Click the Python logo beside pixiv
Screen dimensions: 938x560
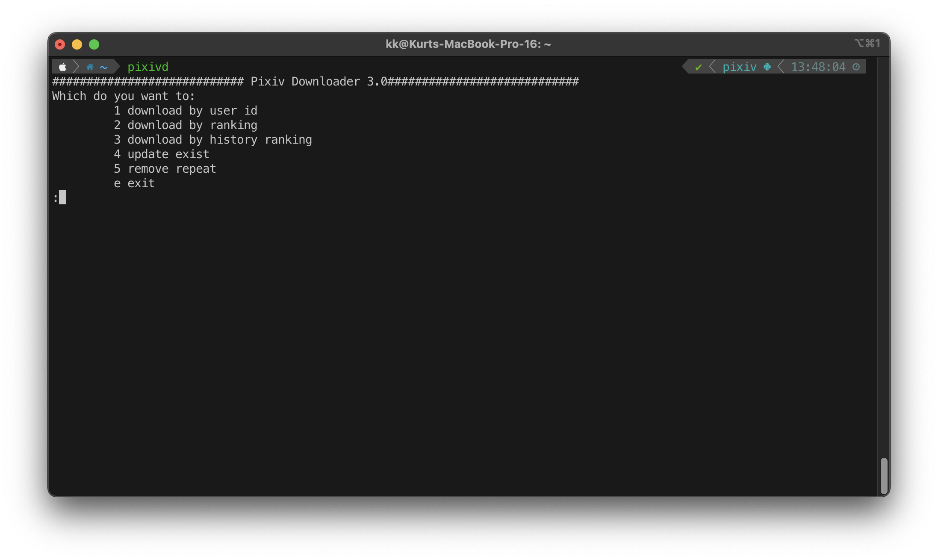[x=767, y=67]
